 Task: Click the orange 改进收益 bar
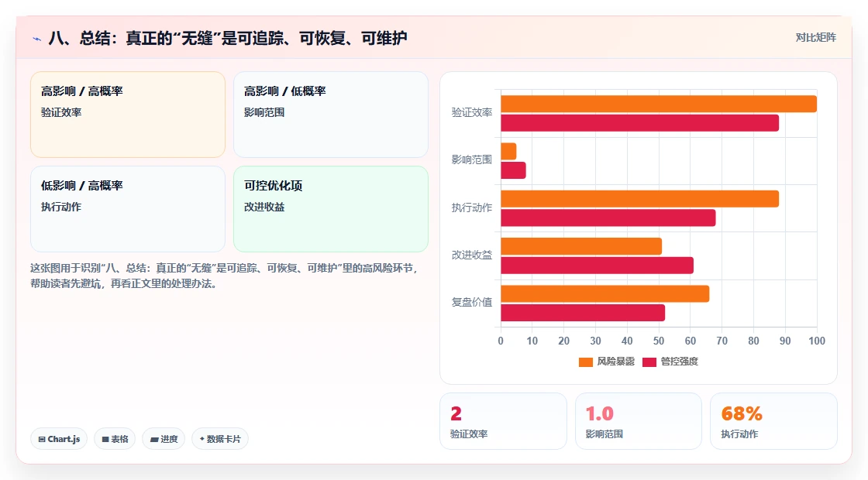(x=581, y=247)
